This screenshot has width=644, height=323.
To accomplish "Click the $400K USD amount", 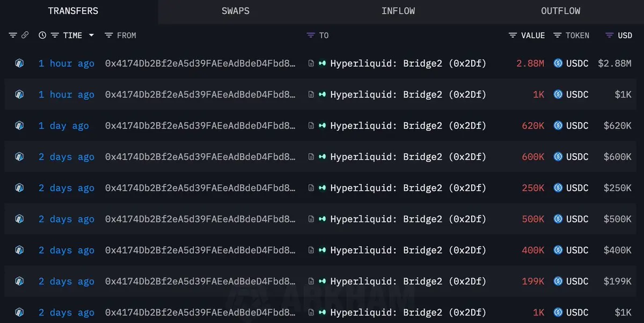I will coord(617,250).
